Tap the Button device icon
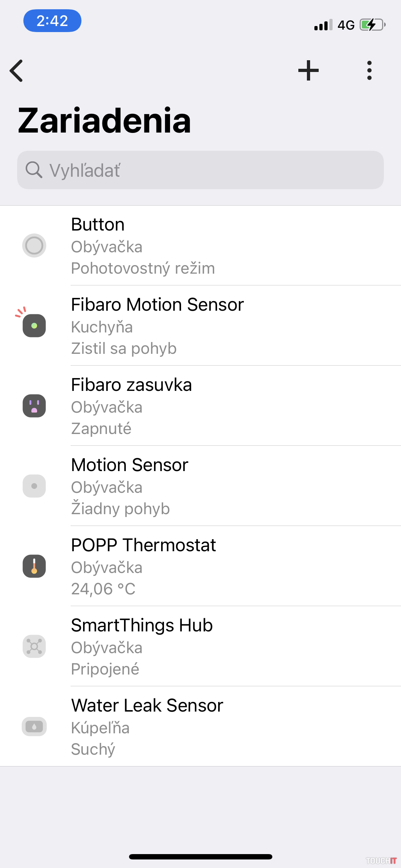 [34, 246]
